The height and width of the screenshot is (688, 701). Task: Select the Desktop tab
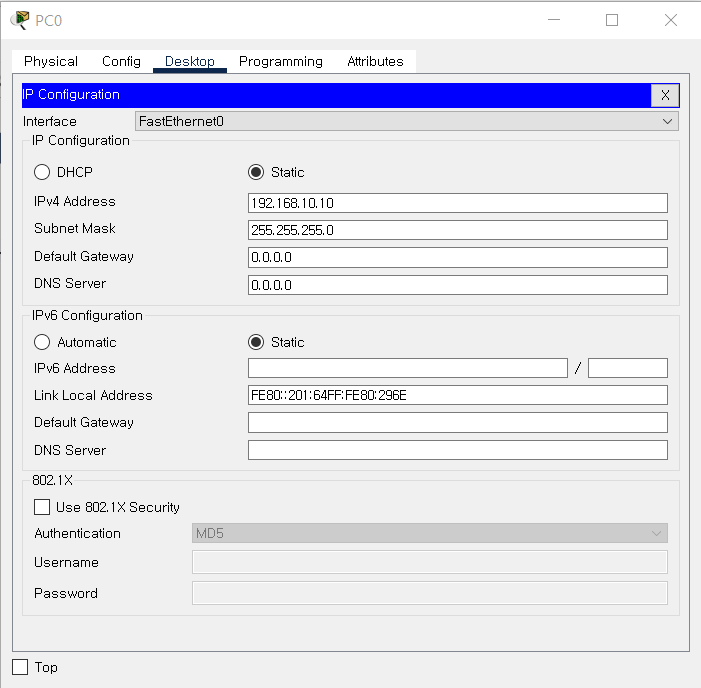[x=190, y=61]
